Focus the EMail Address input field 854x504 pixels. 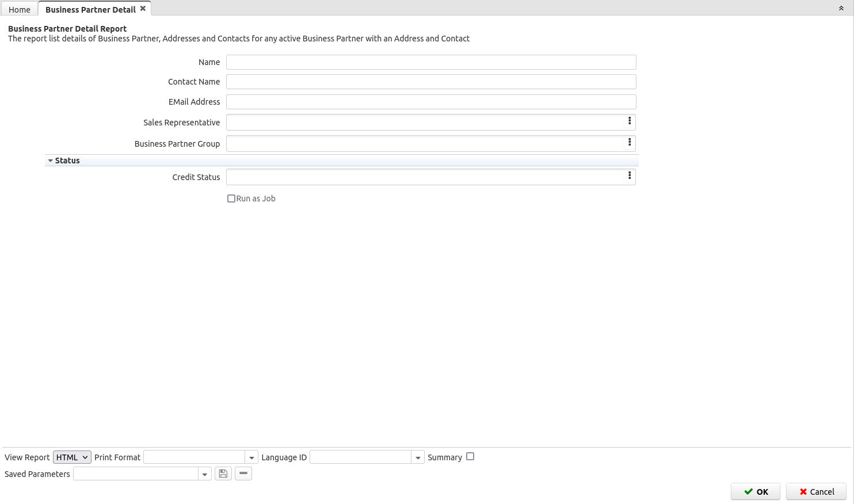(x=430, y=102)
